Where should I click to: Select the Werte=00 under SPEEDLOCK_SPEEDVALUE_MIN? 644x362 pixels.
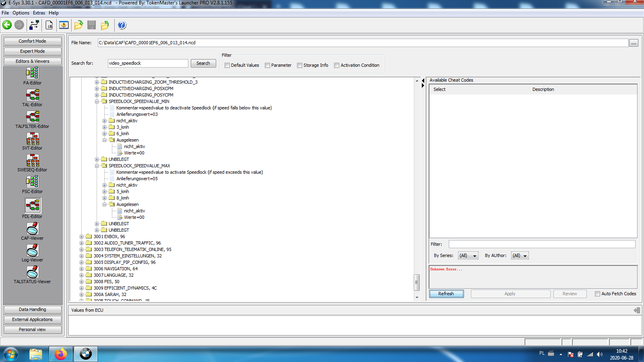click(x=134, y=153)
